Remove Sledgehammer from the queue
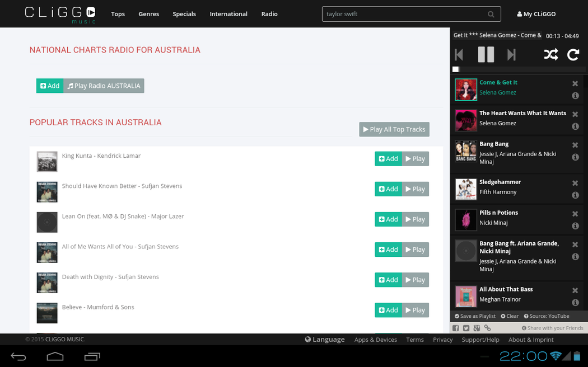 [575, 183]
